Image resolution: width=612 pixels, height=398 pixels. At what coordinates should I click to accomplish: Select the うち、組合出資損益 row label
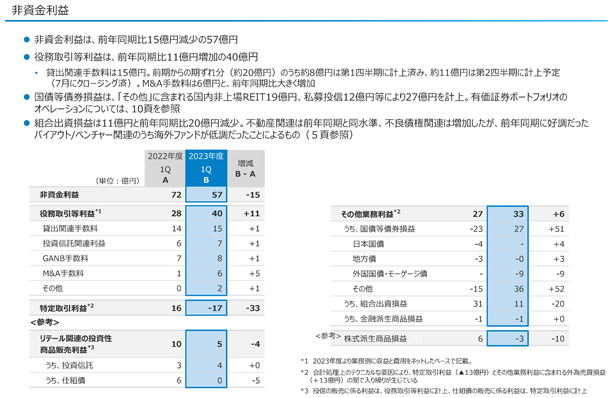375,304
